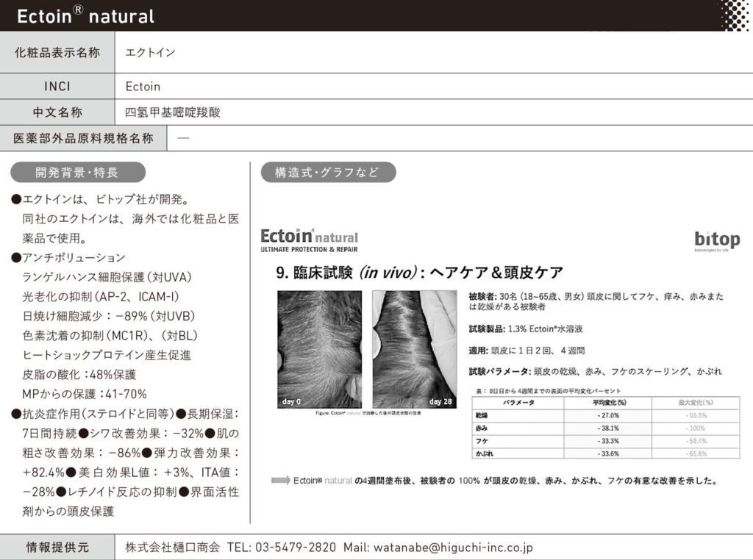Screen dimensions: 753x560
Task: Click the 情報提供元 footer label
Action: (57, 548)
